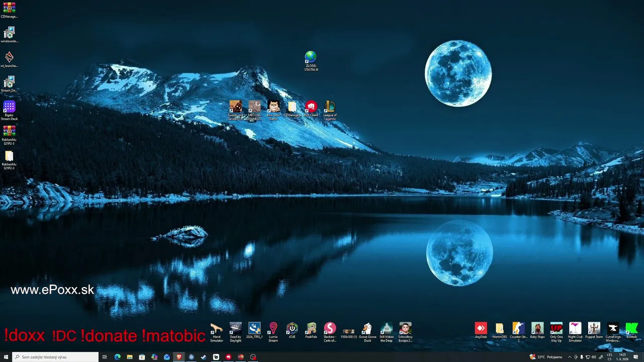This screenshot has width=644, height=362.
Task: Switch keyboard language CES CS
Action: pos(609,357)
